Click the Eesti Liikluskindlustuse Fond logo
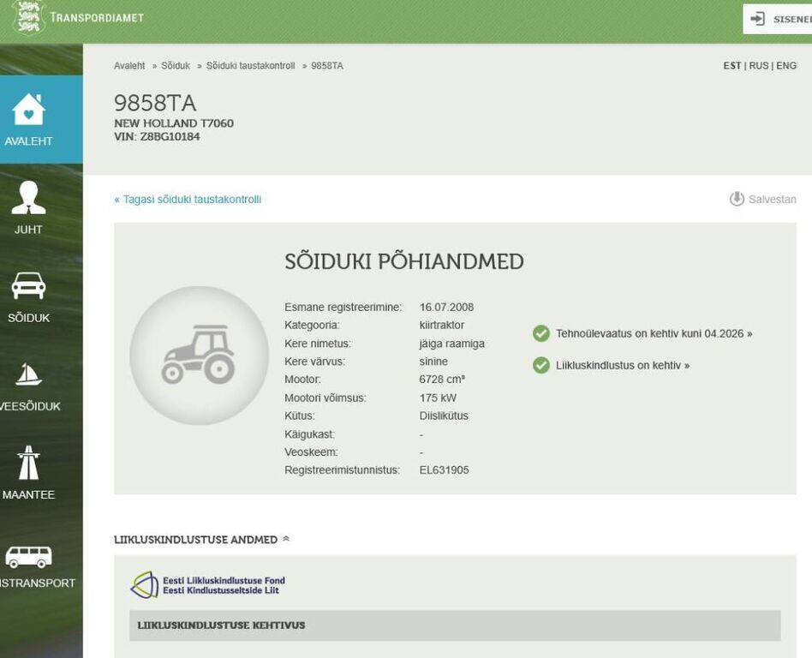The height and width of the screenshot is (658, 812). (x=207, y=585)
